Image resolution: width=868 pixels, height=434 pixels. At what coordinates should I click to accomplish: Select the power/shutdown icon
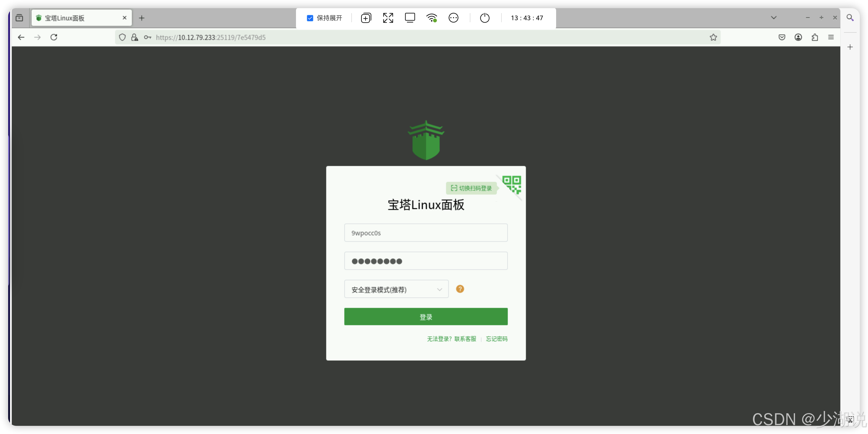(x=485, y=18)
